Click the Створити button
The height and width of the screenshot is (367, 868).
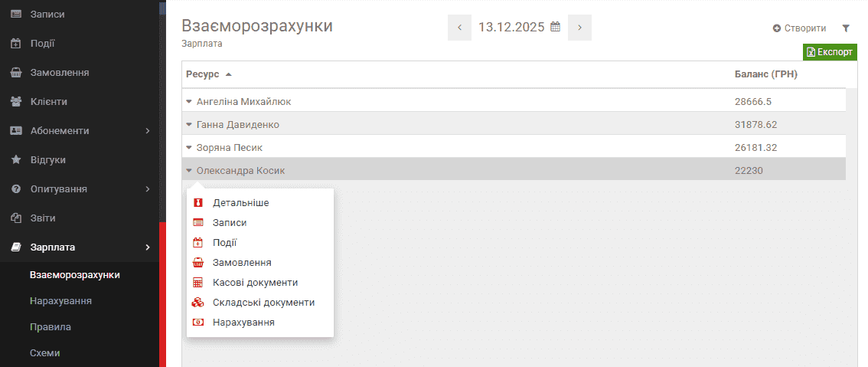799,28
